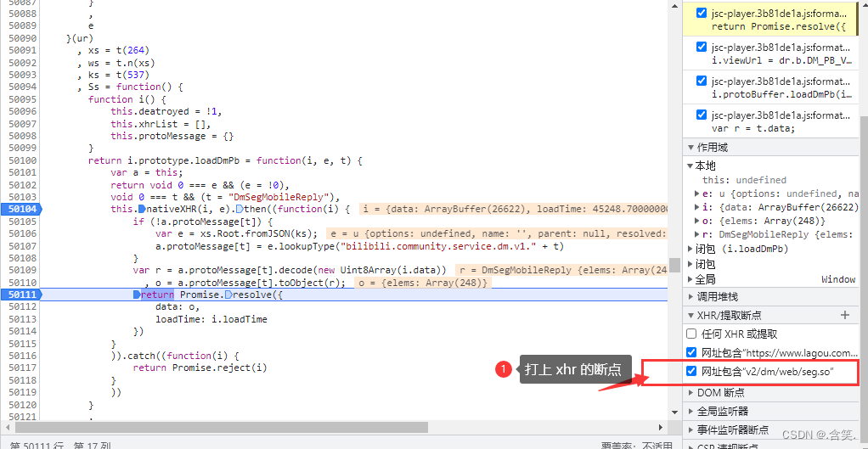Screen dimensions: 868x449
Task: Click the Window value of 全局 scope
Action: click(x=838, y=279)
